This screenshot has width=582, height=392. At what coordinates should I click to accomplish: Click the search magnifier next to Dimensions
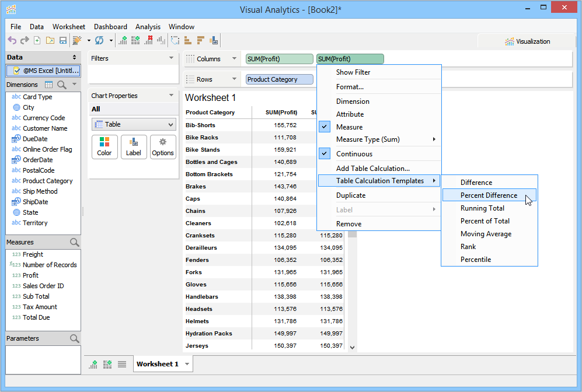tap(62, 85)
